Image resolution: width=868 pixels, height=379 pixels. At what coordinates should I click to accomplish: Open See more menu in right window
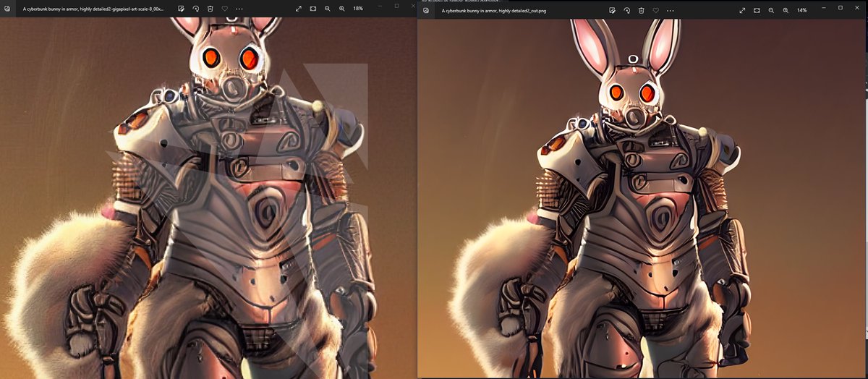pos(671,10)
